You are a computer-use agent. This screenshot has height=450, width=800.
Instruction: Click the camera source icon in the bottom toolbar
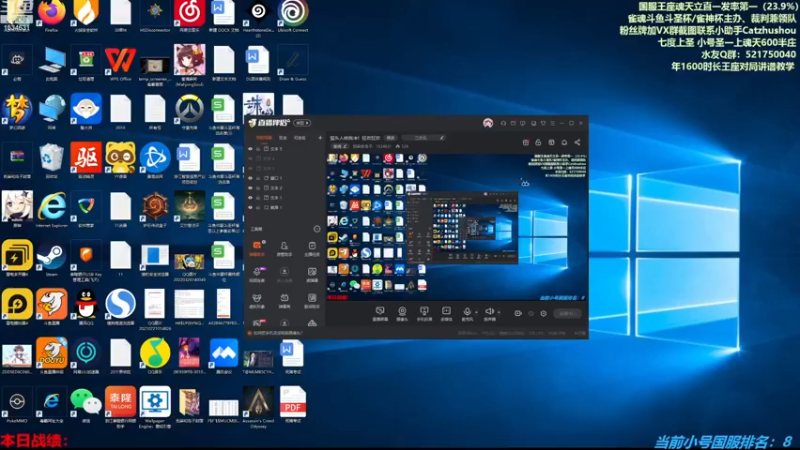402,313
